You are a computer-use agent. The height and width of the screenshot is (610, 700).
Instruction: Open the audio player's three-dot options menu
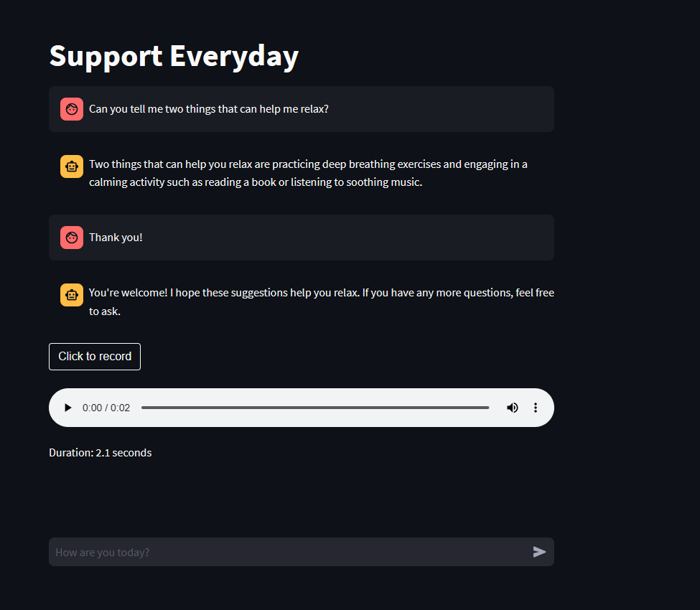click(x=535, y=408)
